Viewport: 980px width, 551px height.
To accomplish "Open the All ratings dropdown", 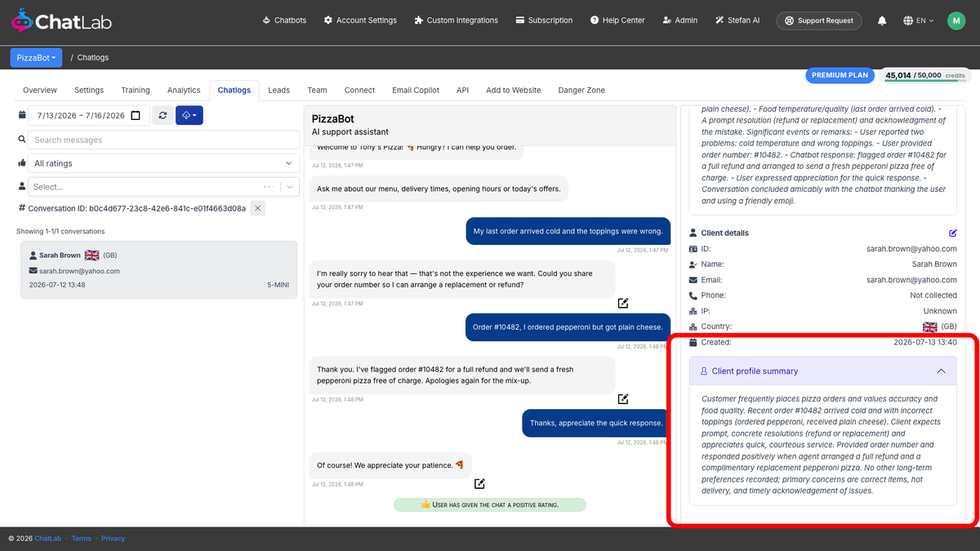I will pos(163,163).
